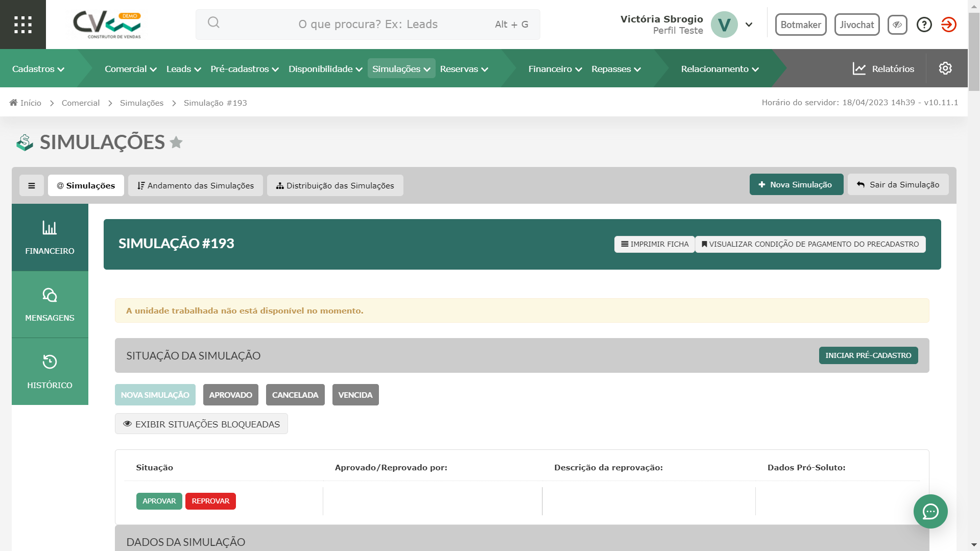Click the search field O que procura
Viewport: 980px width, 551px height.
[368, 25]
